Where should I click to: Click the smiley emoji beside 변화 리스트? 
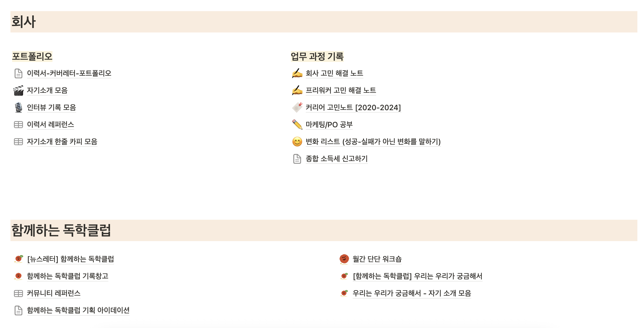click(297, 141)
